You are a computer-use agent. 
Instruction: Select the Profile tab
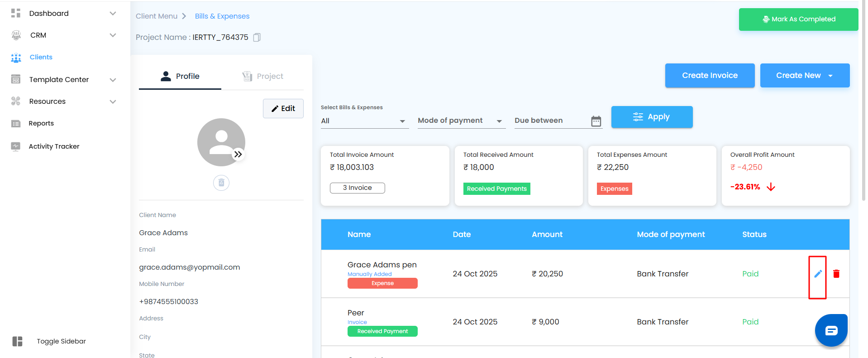point(180,76)
